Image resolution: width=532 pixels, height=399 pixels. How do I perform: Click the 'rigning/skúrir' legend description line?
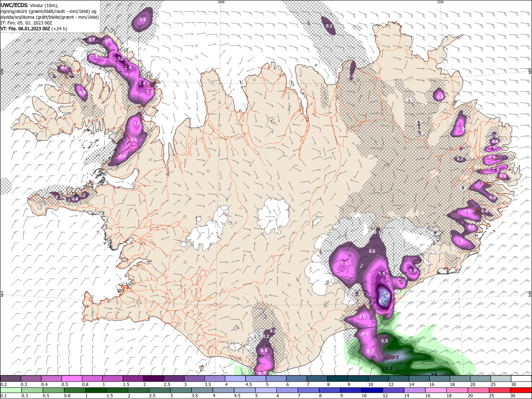point(49,11)
